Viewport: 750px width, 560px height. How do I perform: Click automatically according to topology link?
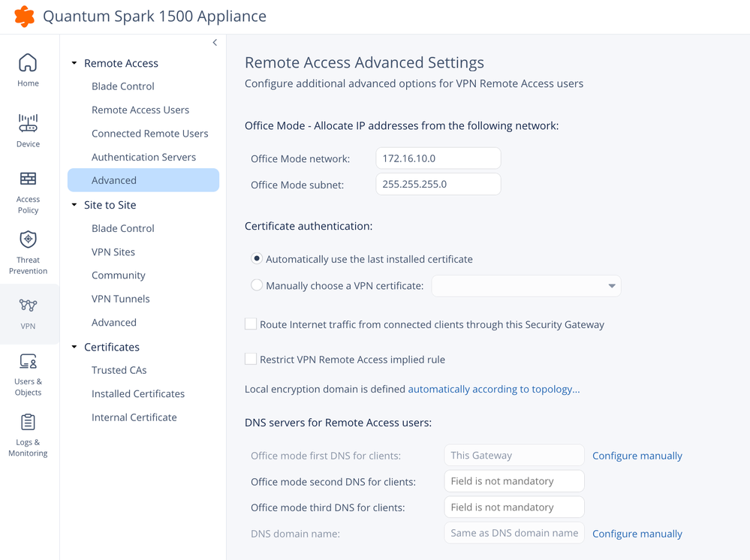[x=494, y=390]
